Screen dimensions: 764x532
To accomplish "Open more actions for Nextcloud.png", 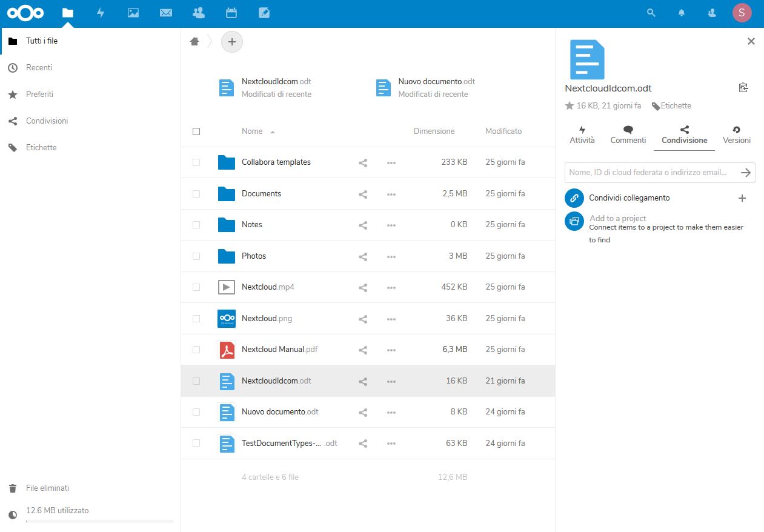I will click(391, 319).
